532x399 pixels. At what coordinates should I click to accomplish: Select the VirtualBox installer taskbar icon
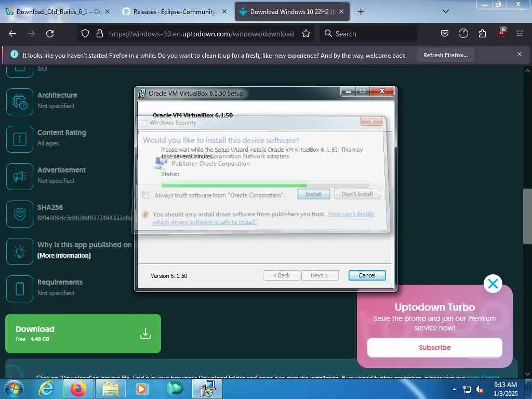pyautogui.click(x=207, y=389)
